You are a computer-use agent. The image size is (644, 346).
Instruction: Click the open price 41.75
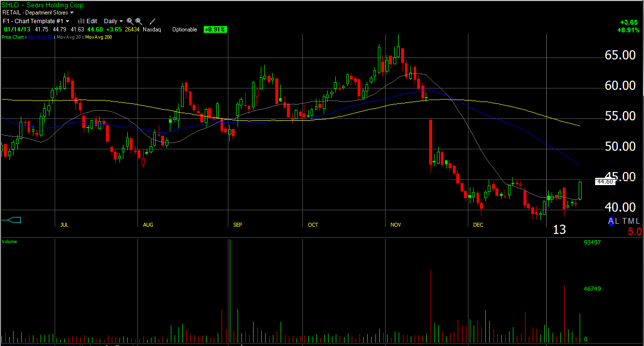pyautogui.click(x=42, y=29)
